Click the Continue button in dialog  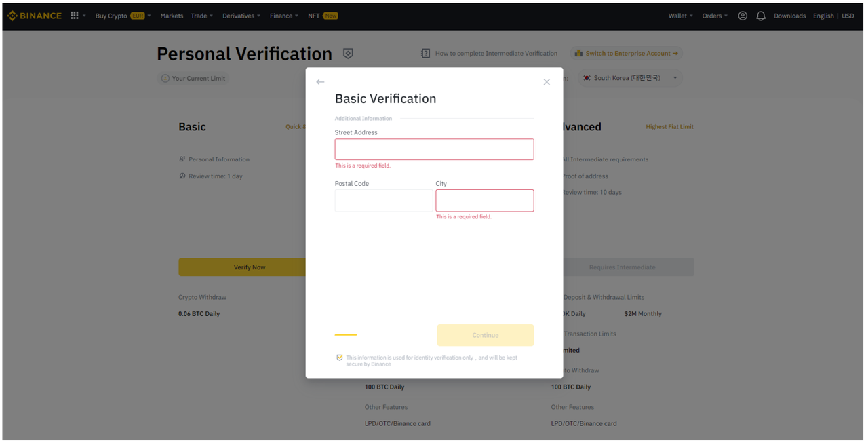[486, 335]
